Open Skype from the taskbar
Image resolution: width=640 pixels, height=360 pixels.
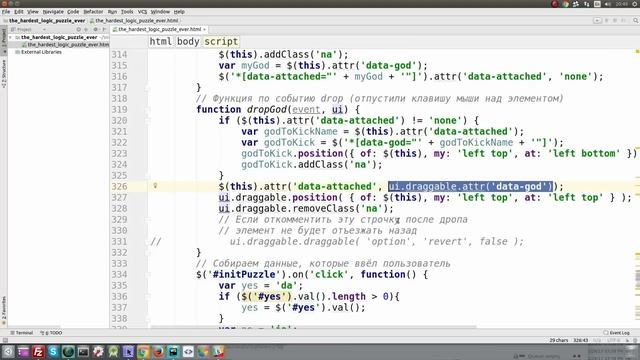click(x=53, y=351)
